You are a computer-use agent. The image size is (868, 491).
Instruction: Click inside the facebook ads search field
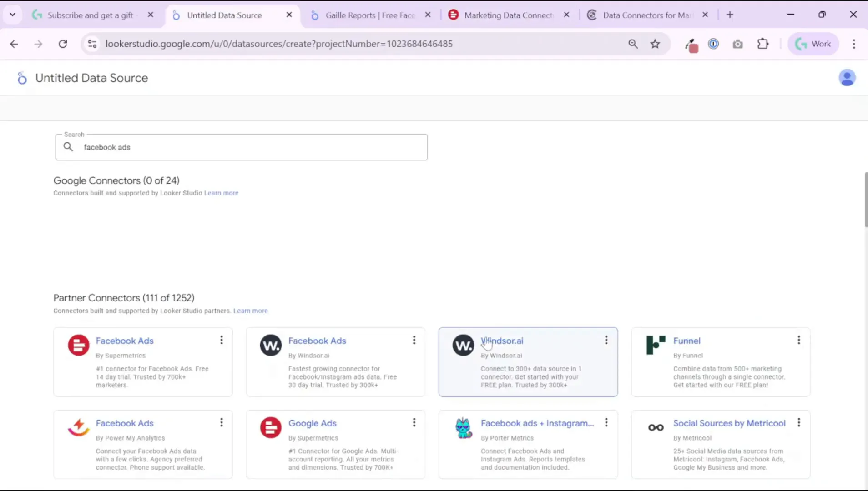tap(241, 147)
